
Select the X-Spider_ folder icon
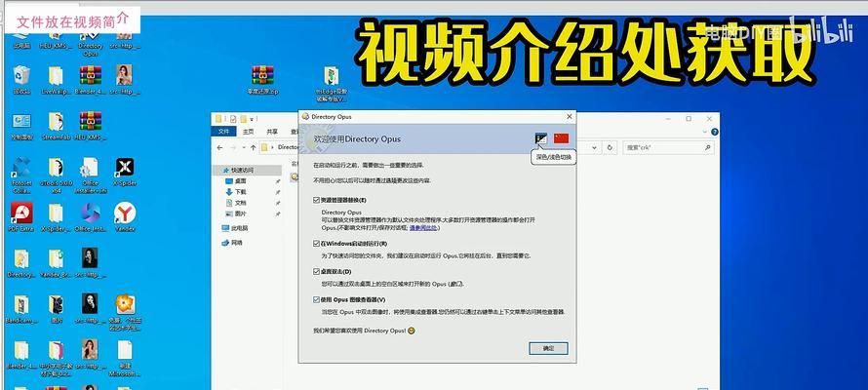click(56, 216)
